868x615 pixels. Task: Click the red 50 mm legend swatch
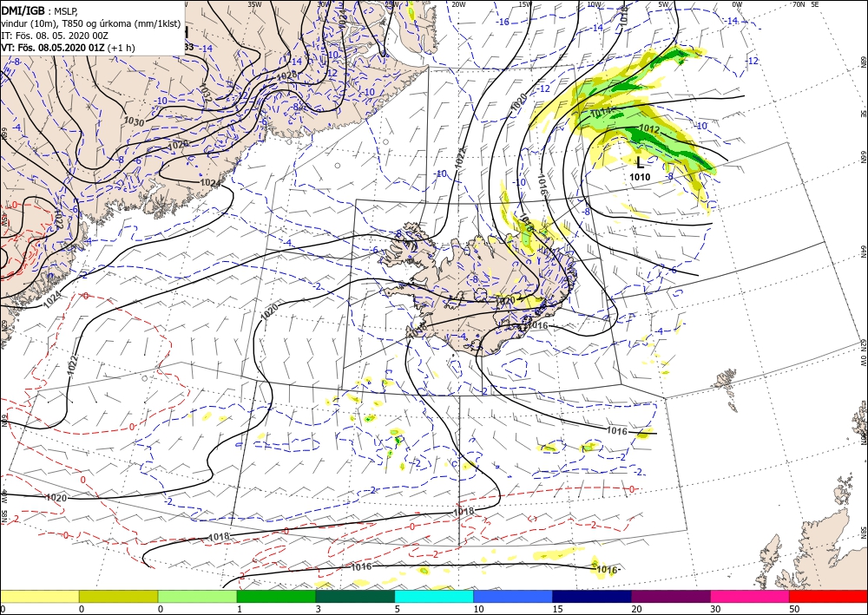[828, 597]
